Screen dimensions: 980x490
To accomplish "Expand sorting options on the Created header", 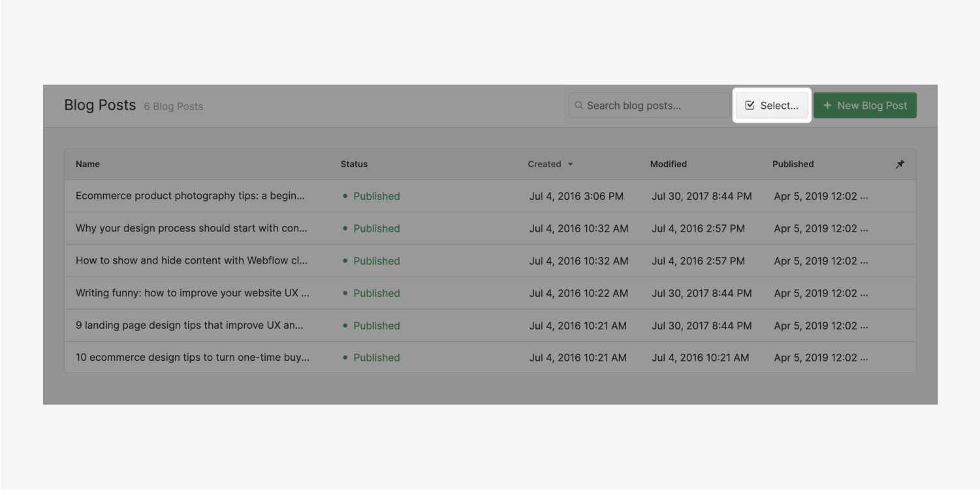I will (x=571, y=164).
